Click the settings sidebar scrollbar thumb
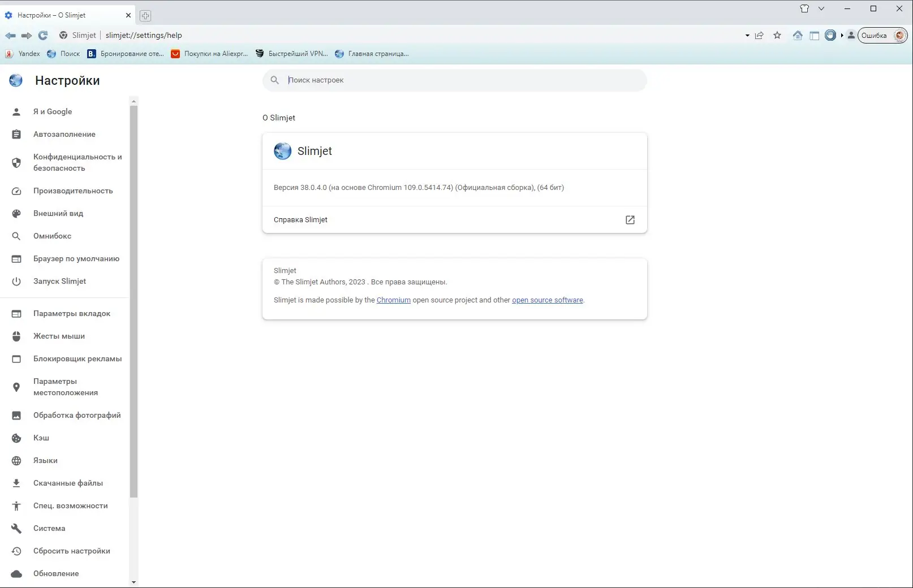This screenshot has width=913, height=588. click(x=133, y=301)
